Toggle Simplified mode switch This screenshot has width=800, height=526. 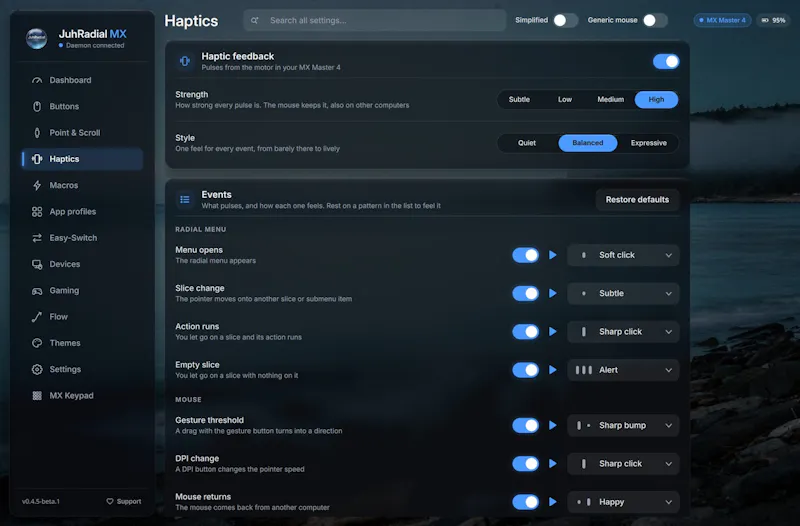[x=565, y=20]
